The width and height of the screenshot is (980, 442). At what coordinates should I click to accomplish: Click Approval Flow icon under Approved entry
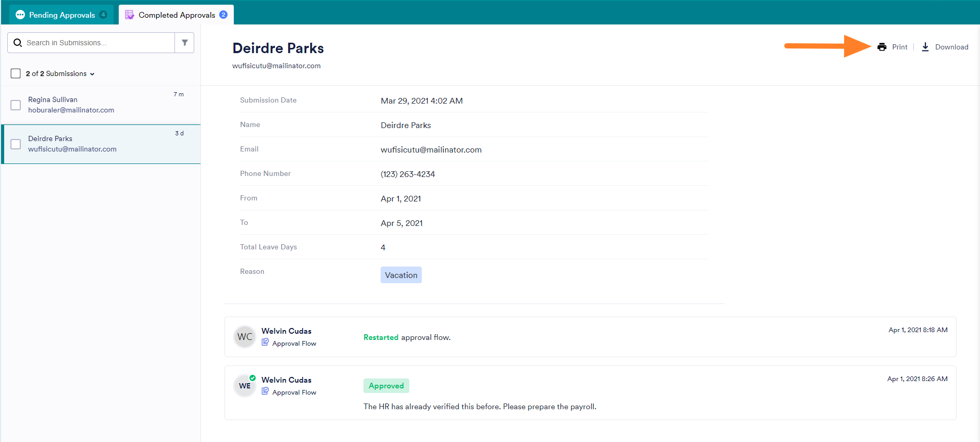pyautogui.click(x=266, y=392)
